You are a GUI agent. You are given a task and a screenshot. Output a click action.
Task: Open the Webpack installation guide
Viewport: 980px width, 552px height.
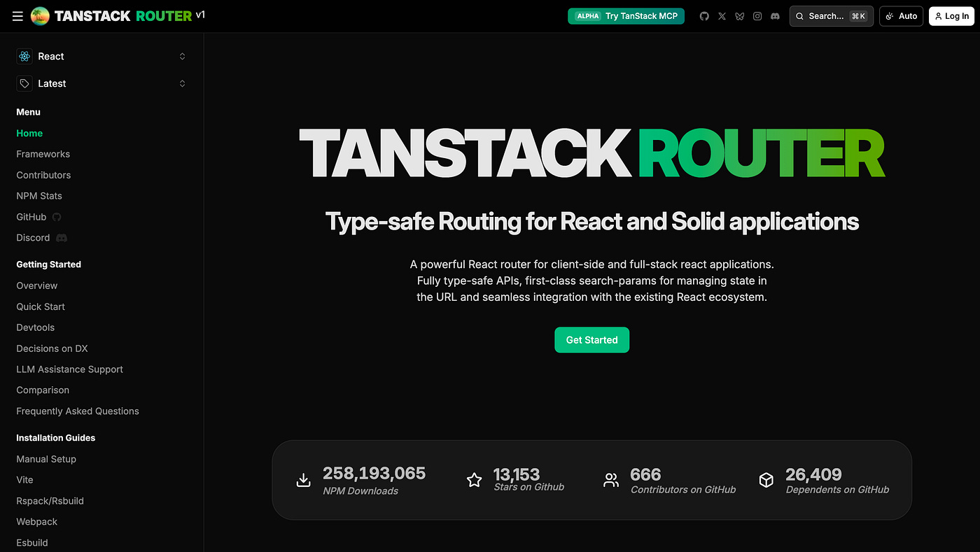click(37, 522)
